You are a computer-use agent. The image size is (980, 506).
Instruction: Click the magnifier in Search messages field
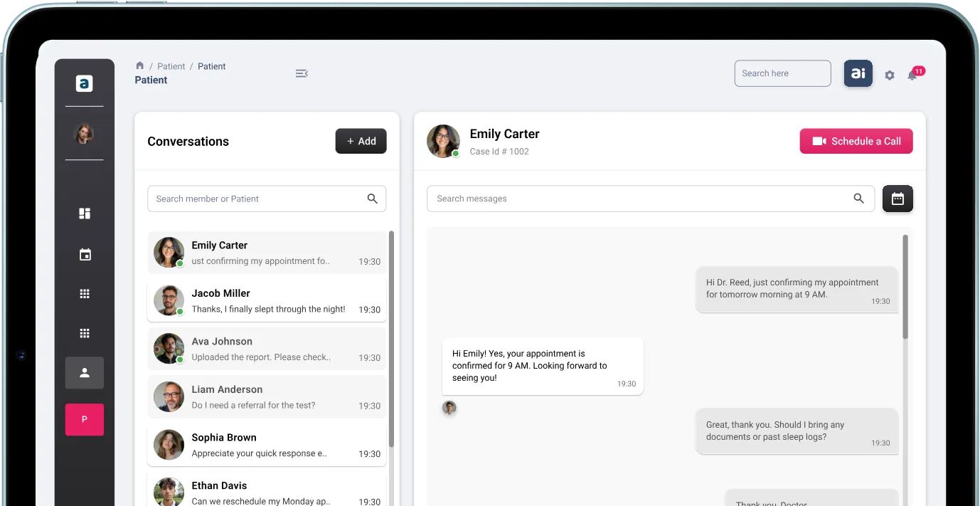(x=859, y=199)
